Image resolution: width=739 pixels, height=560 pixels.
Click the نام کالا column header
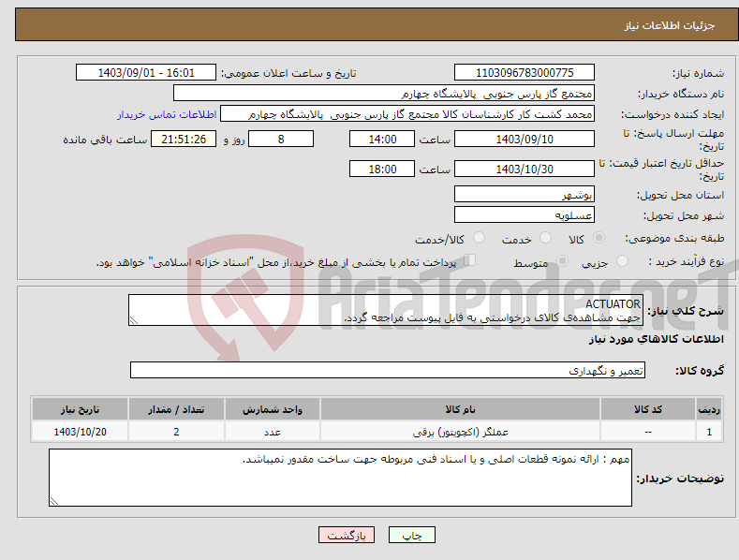(460, 409)
